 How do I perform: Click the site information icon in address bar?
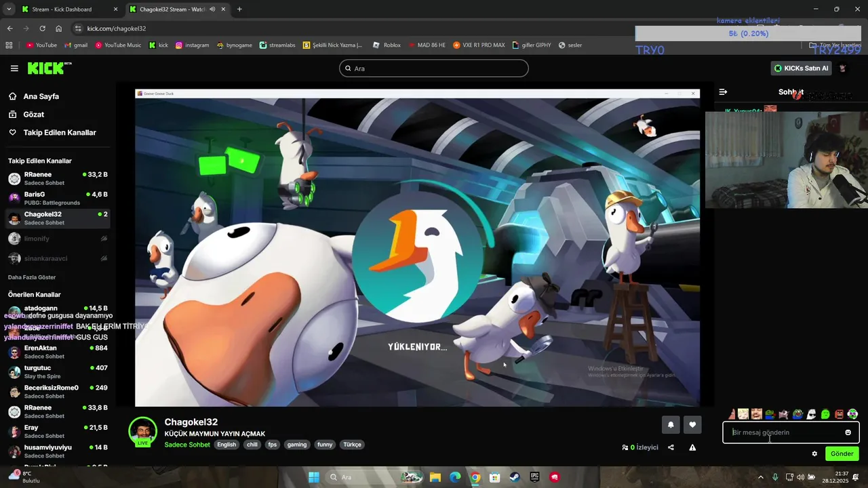point(78,28)
